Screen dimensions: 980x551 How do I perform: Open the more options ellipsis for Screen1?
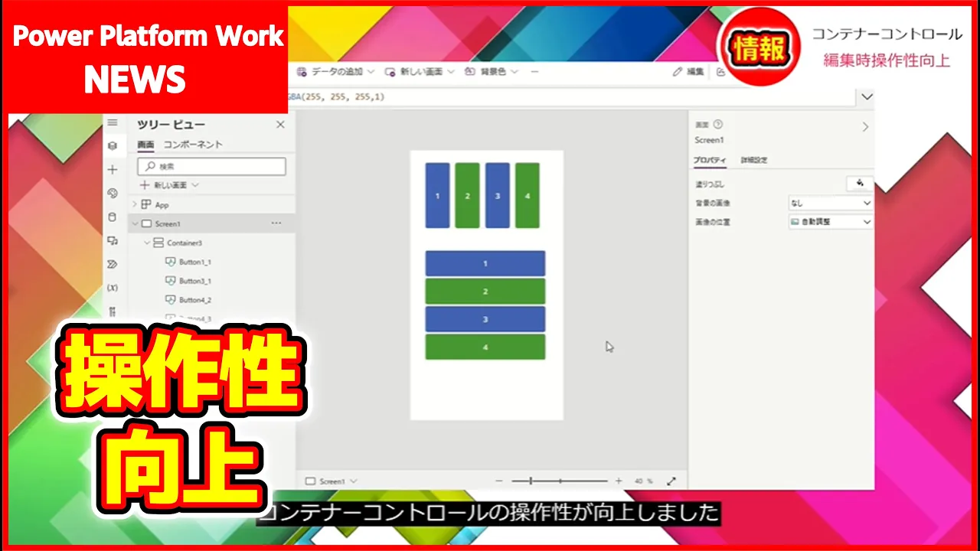coord(276,223)
